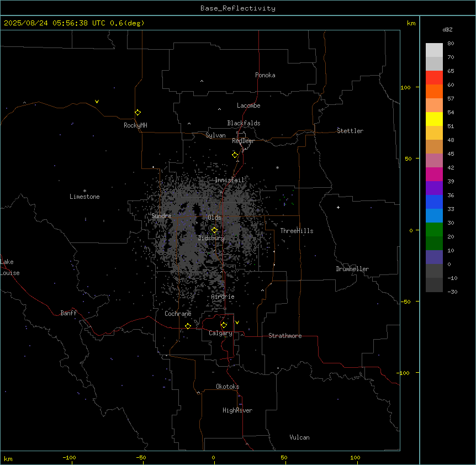Select the yellow V marker east of Calgary
The width and height of the screenshot is (476, 465).
pos(237,323)
